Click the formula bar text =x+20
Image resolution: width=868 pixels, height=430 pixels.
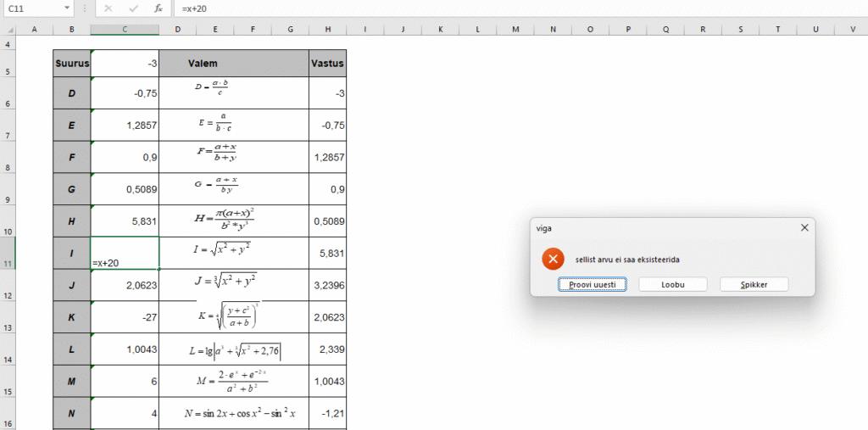194,8
